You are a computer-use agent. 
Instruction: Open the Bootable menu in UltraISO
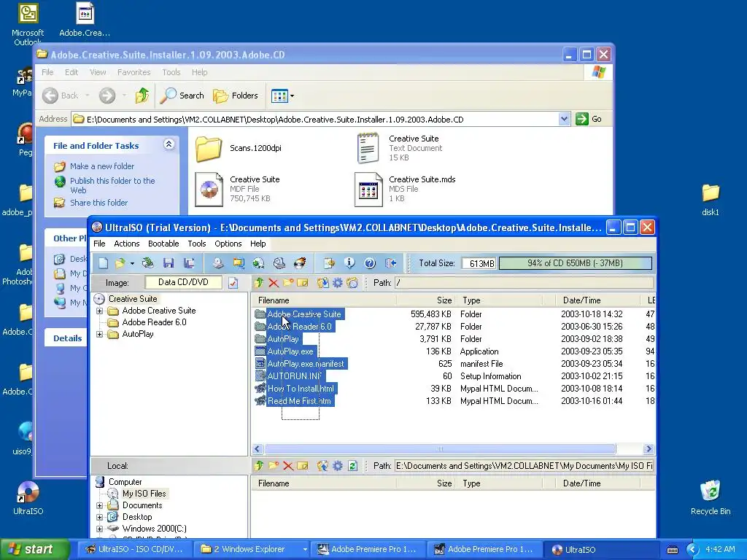(163, 244)
